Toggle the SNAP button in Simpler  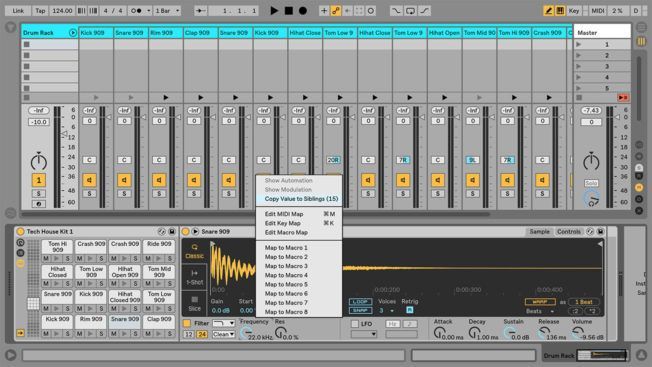coord(360,310)
